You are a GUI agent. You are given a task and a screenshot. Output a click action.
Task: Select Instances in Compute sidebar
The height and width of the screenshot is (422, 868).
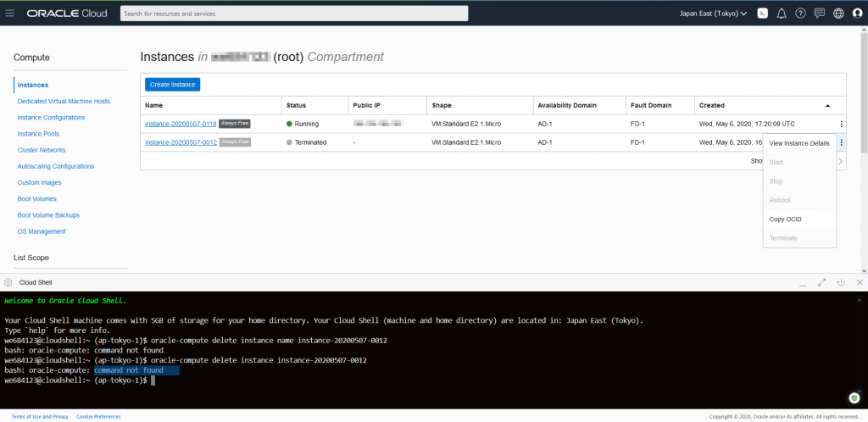tap(33, 86)
